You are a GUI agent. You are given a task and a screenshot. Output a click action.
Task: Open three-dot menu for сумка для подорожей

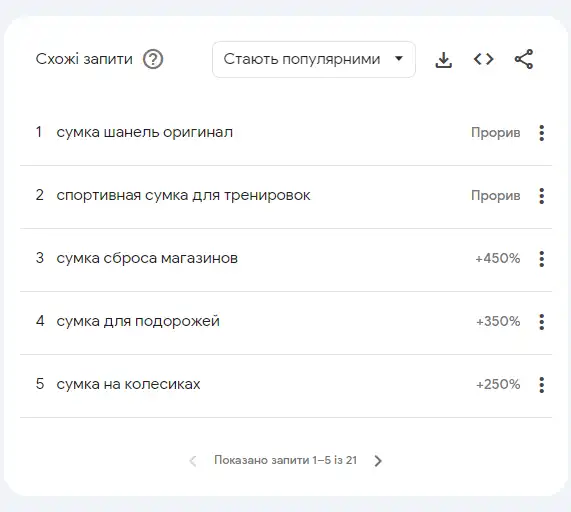[542, 322]
